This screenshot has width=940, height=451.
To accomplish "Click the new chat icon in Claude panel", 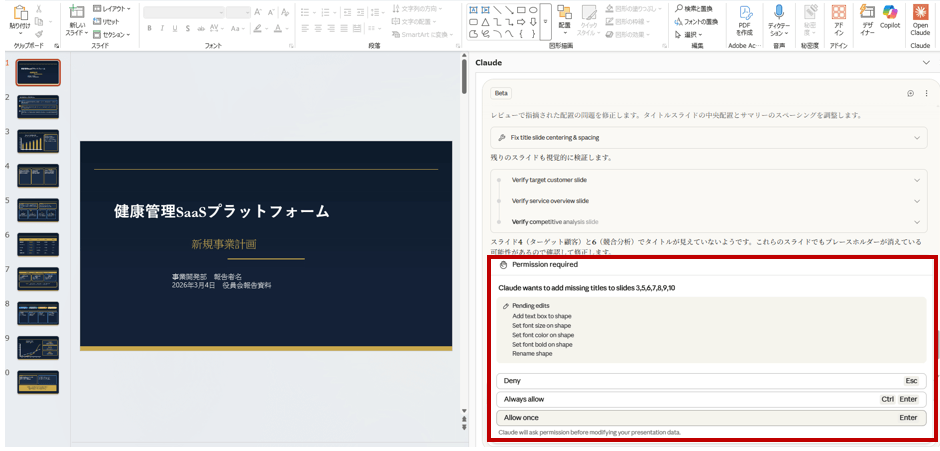I will point(910,93).
